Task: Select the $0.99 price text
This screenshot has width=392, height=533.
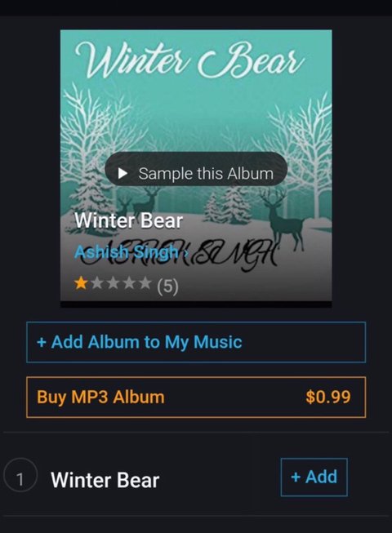Action: [328, 397]
